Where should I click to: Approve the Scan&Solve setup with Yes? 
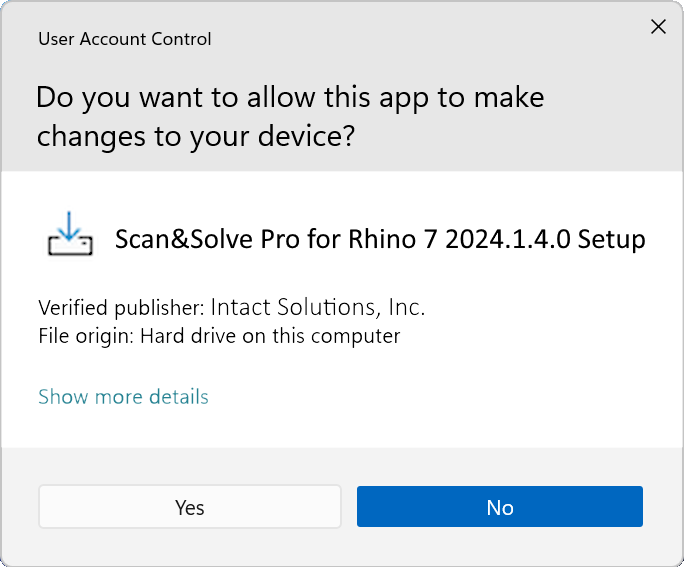[190, 507]
